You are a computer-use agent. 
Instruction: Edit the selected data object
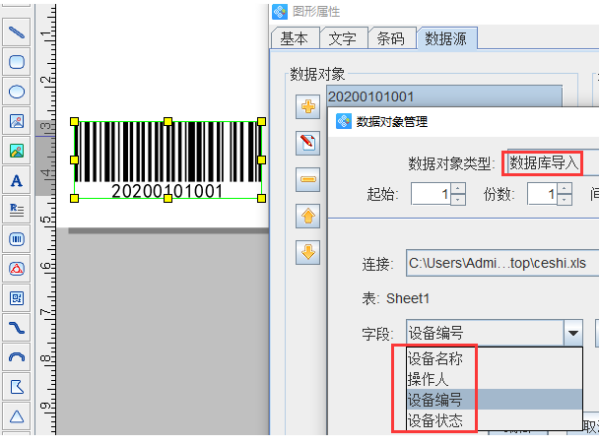(308, 143)
